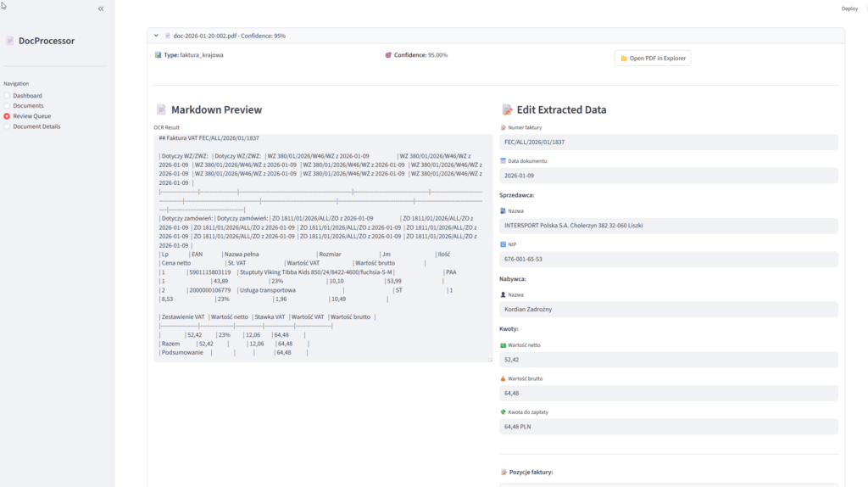Select the Dashboard navigation radio option

8,96
